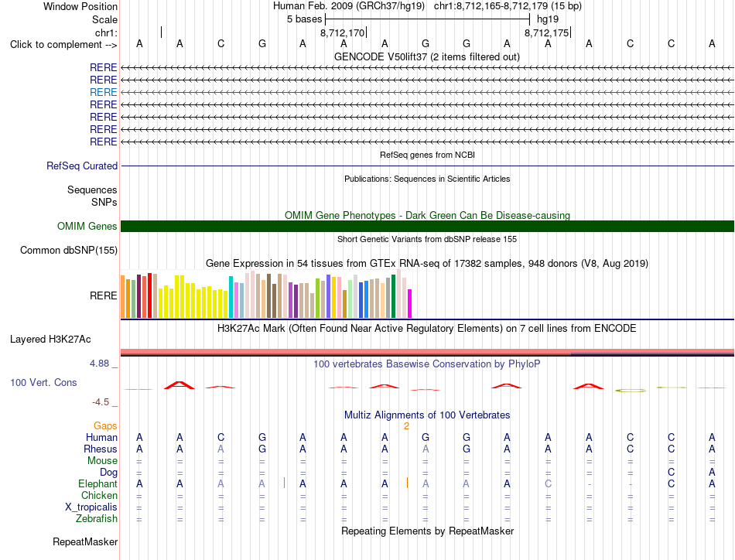The width and height of the screenshot is (735, 560).
Task: Click 'Short Genetic Variants from dbSNP release 155'
Action: tap(427, 239)
